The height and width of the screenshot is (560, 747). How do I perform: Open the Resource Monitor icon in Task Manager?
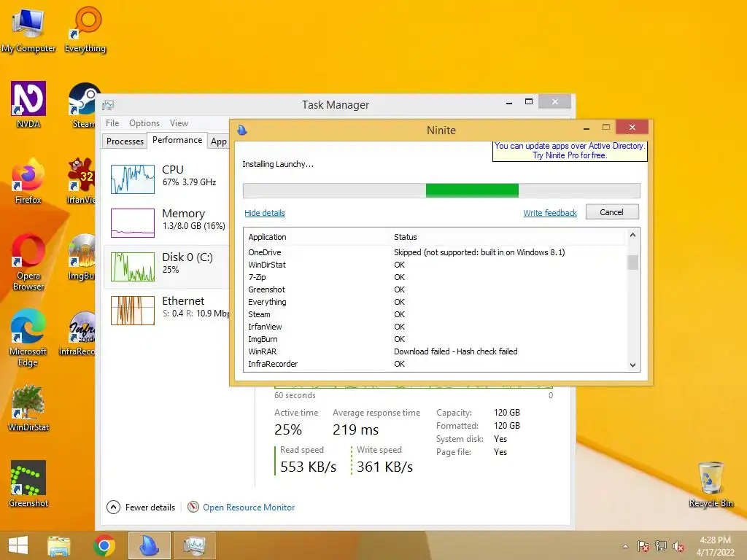pos(193,507)
